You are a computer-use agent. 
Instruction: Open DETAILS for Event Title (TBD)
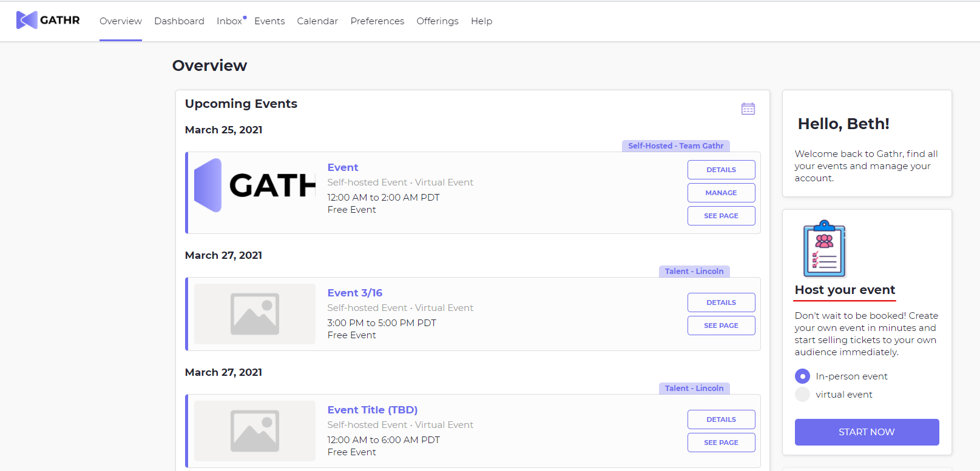coord(721,419)
